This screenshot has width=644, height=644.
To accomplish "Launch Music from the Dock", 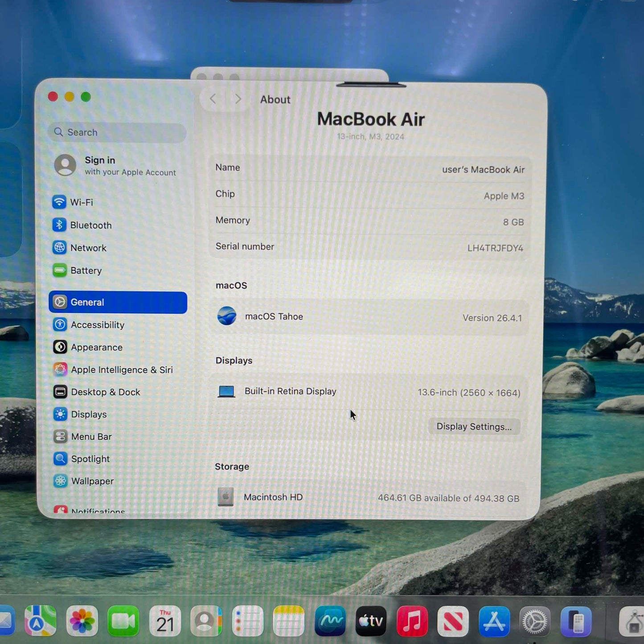I will (412, 620).
